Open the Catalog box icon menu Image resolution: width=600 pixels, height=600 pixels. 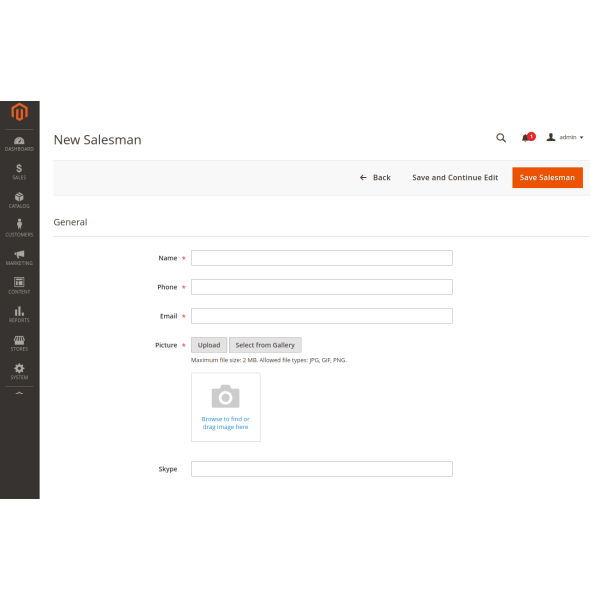click(19, 200)
